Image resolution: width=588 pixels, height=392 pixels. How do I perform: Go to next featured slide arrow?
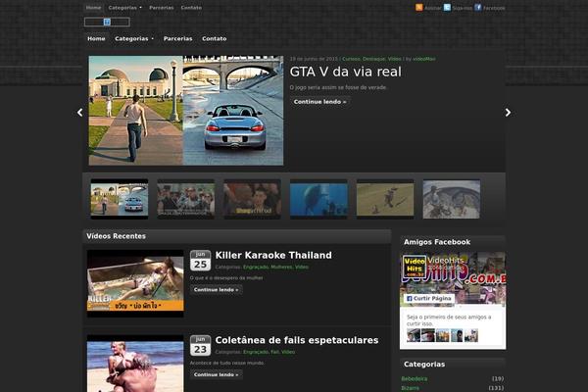tap(508, 112)
